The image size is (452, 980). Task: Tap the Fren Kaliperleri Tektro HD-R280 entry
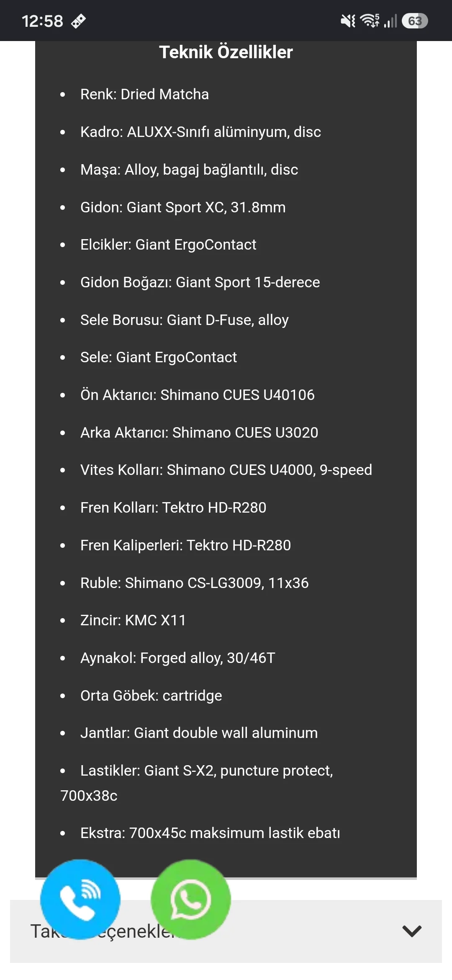pos(185,545)
